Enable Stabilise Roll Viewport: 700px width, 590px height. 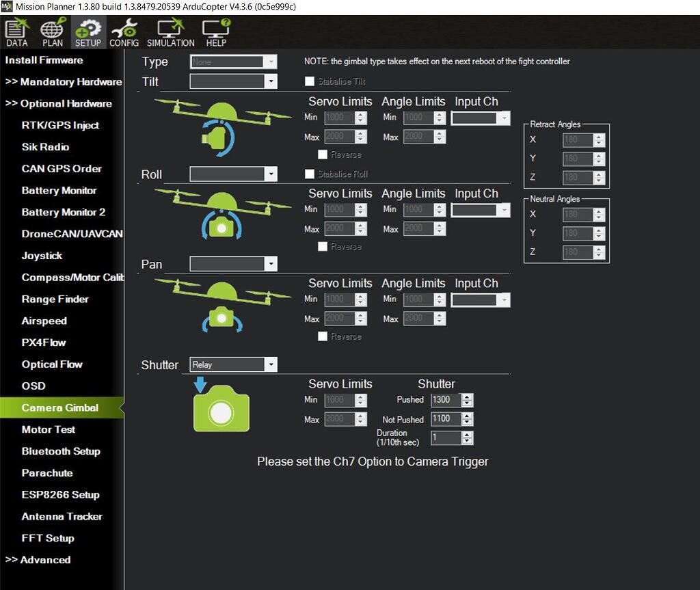pyautogui.click(x=309, y=174)
